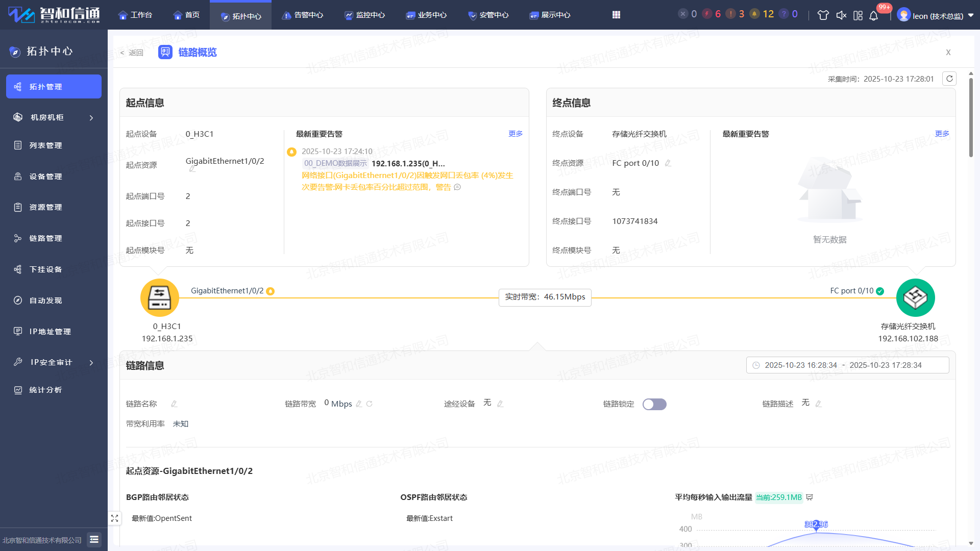Click the 返回 back button
Image resolution: width=980 pixels, height=551 pixels.
pyautogui.click(x=132, y=53)
